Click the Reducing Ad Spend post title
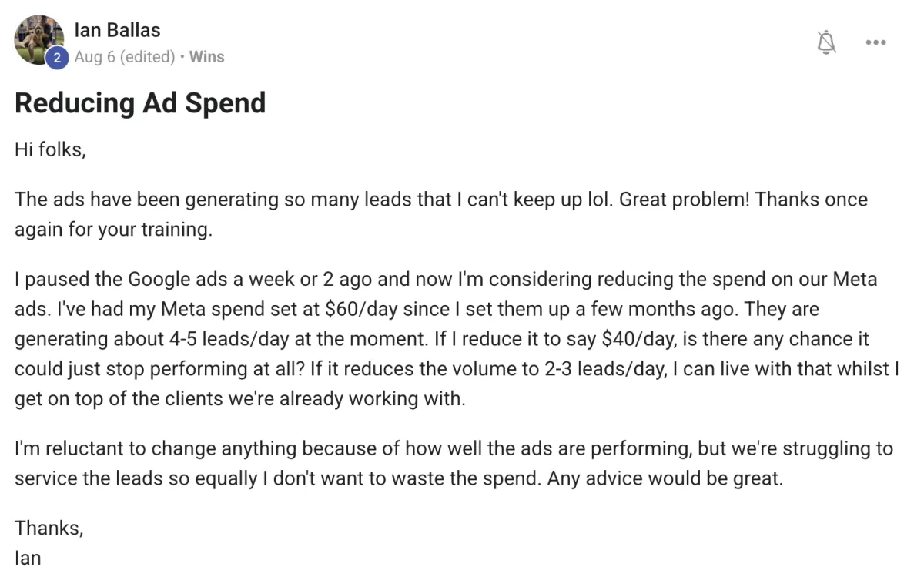This screenshot has height=584, width=924. click(x=140, y=103)
